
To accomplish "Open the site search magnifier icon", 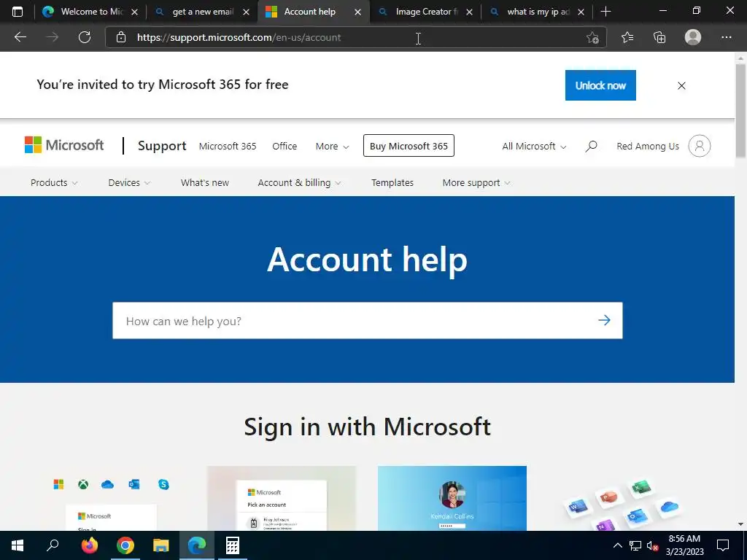I will point(591,146).
